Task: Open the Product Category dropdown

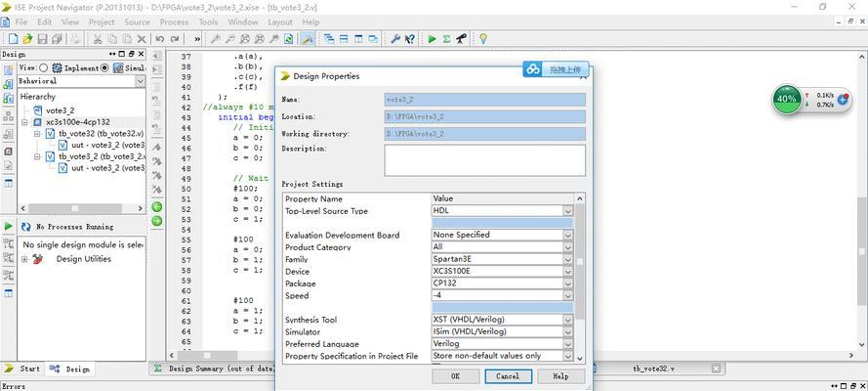Action: pos(567,247)
